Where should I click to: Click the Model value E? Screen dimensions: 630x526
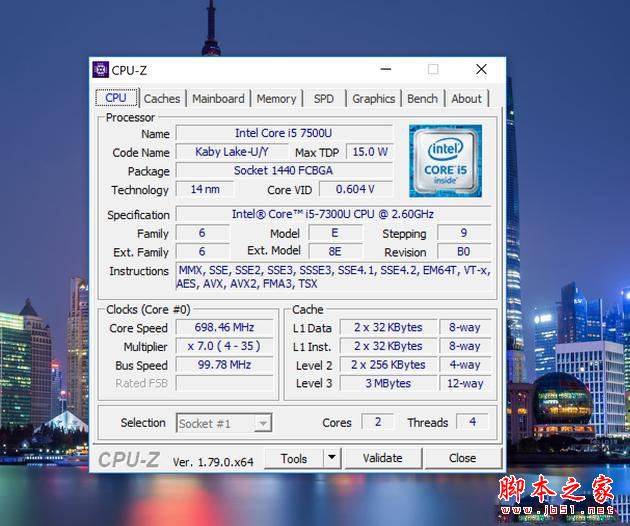(x=335, y=233)
